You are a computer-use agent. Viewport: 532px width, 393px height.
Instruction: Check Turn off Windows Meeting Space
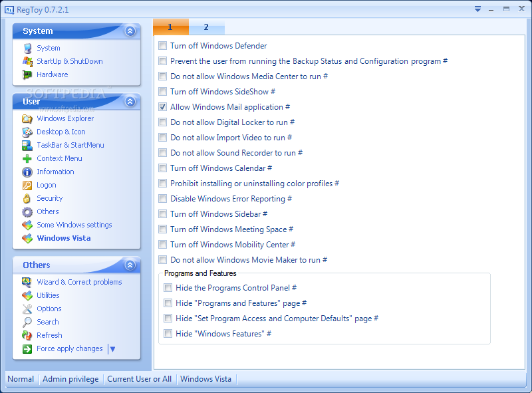[x=163, y=229]
